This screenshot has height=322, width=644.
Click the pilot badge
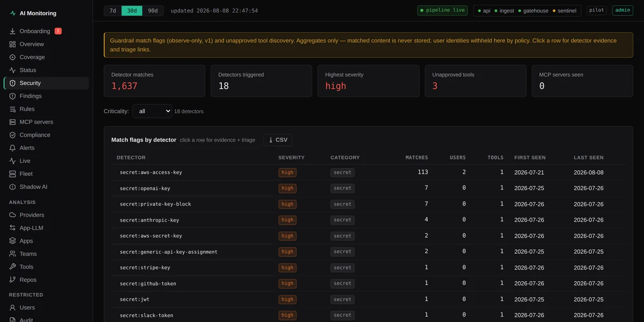coord(597,10)
